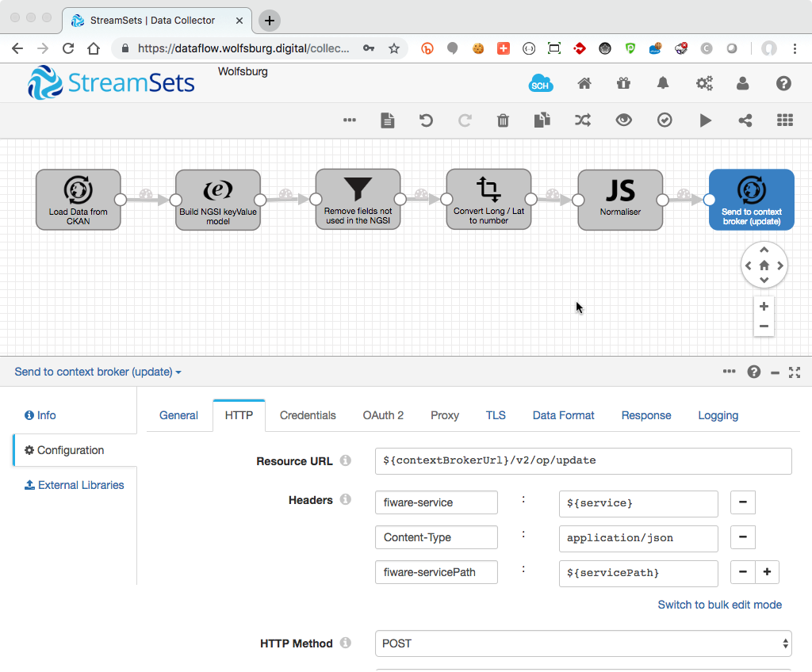This screenshot has height=672, width=812.
Task: Click the Delete trash can icon
Action: [503, 120]
